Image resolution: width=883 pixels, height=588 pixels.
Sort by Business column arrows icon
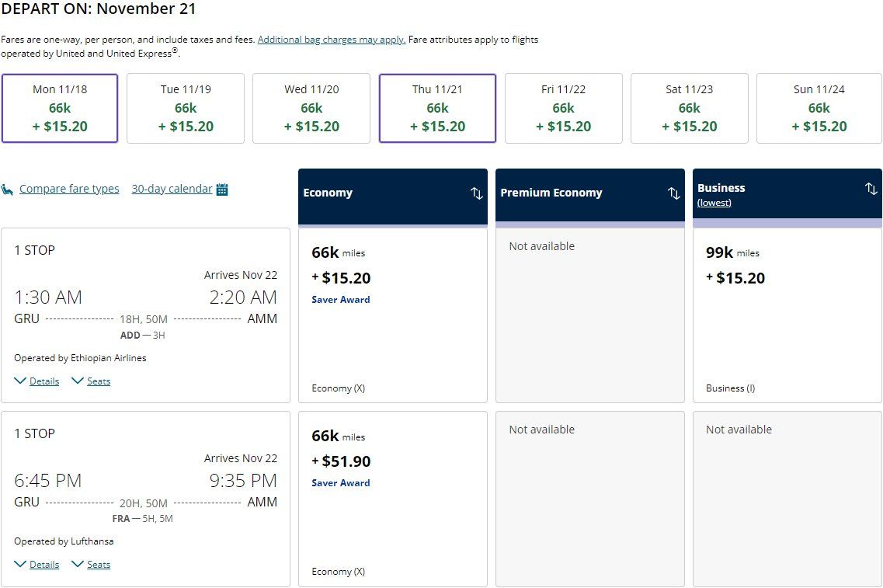871,189
